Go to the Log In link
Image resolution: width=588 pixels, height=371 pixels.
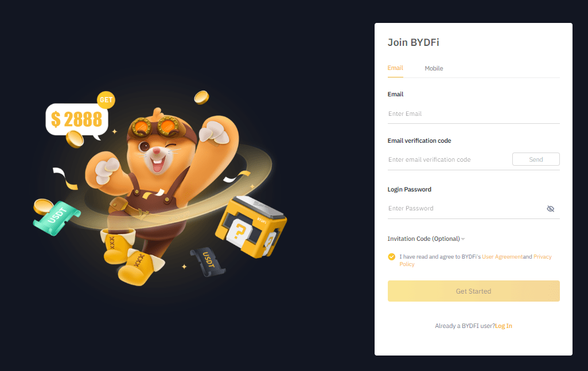click(504, 326)
